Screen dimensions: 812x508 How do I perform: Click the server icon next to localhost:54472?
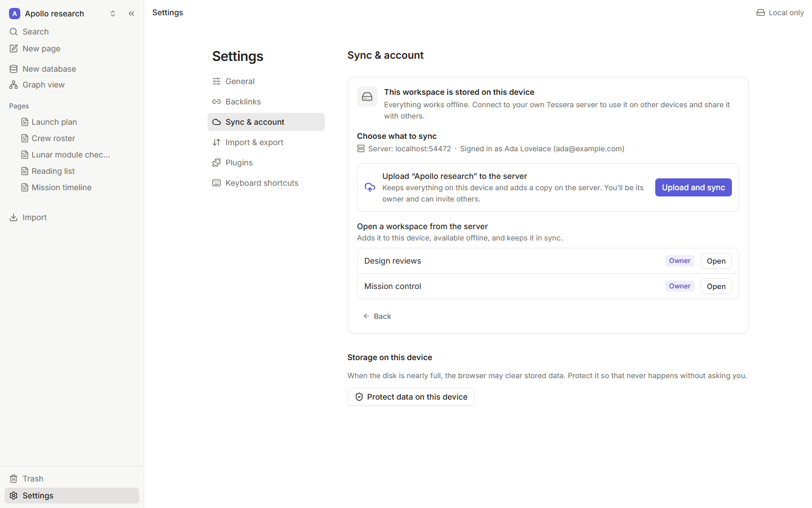(361, 148)
